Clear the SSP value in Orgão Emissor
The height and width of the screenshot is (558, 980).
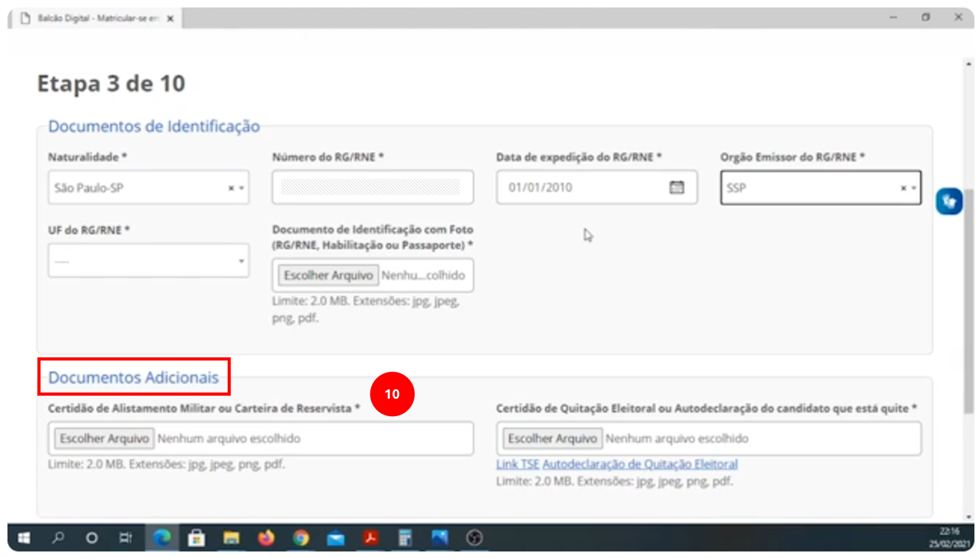coord(904,187)
